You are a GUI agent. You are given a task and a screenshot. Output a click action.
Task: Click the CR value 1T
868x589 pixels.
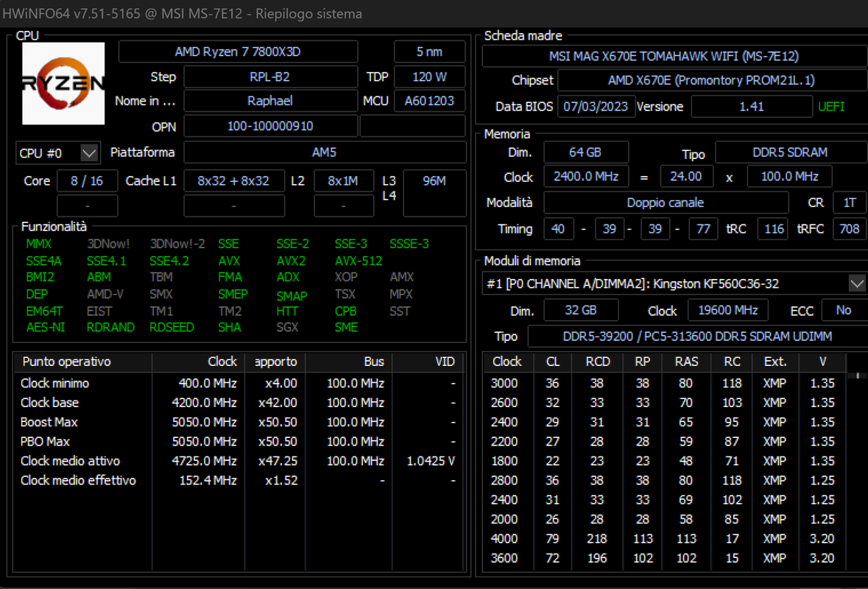[849, 202]
